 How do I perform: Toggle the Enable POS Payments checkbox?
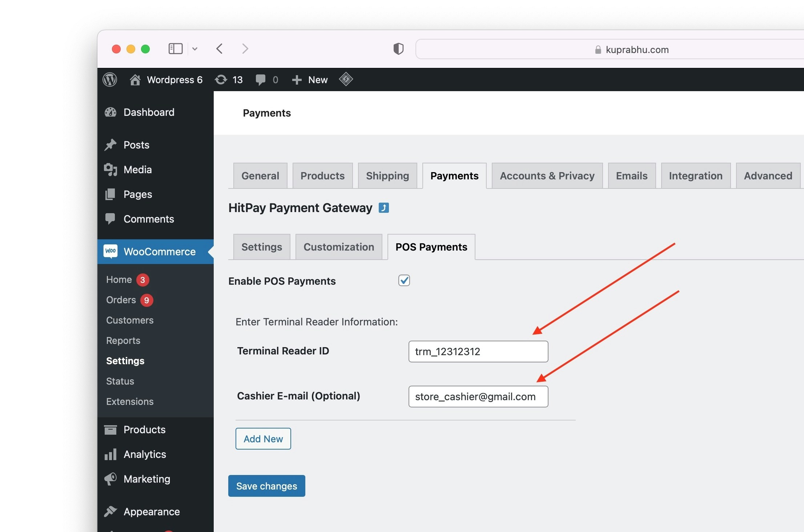point(404,280)
